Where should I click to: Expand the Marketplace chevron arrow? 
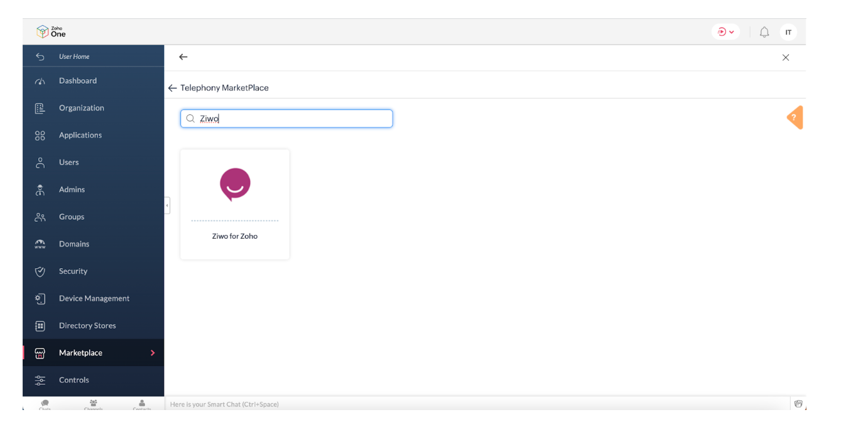153,353
